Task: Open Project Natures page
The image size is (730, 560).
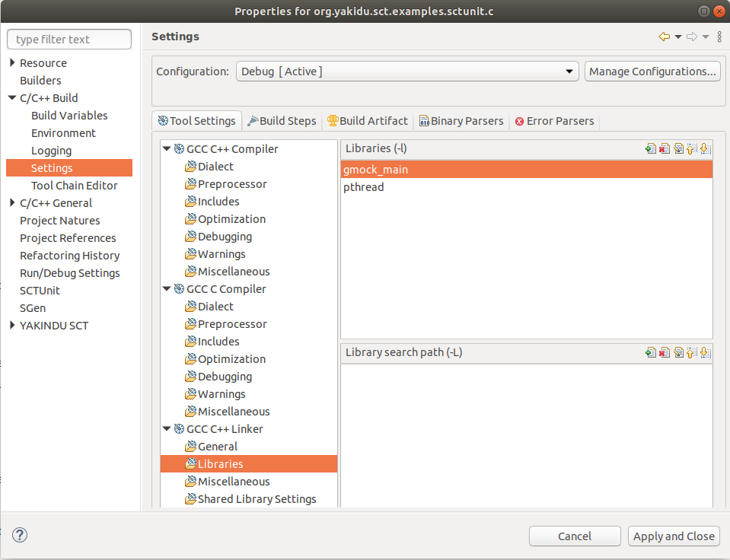Action: (x=59, y=221)
